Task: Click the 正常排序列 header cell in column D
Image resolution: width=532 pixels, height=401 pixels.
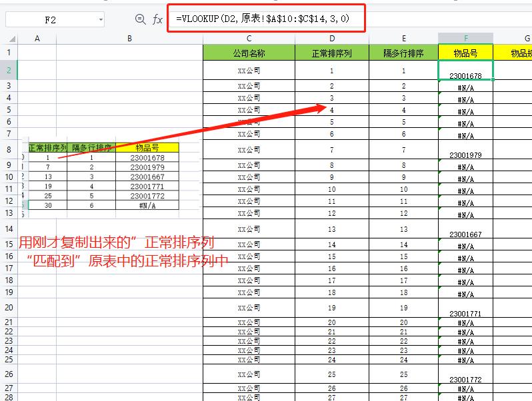Action: [332, 53]
